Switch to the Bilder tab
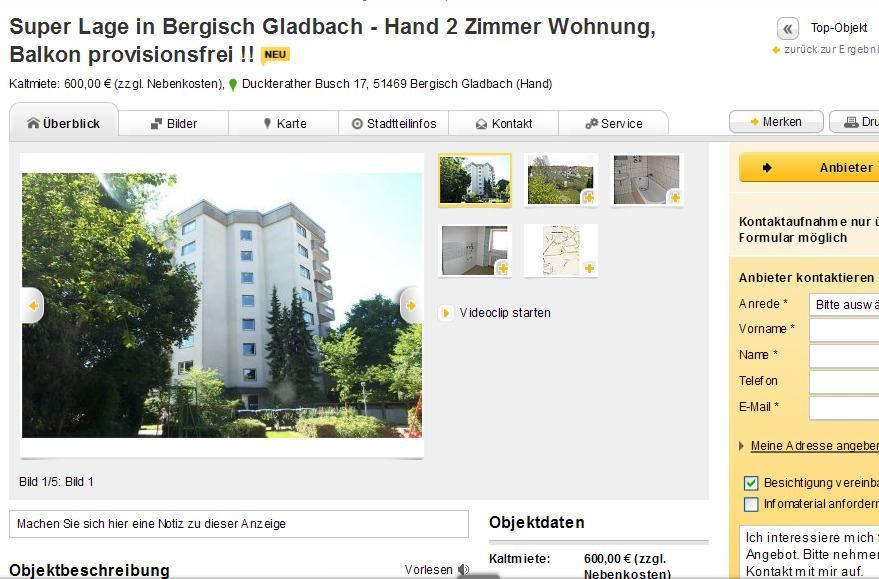879x579 pixels. 174,124
